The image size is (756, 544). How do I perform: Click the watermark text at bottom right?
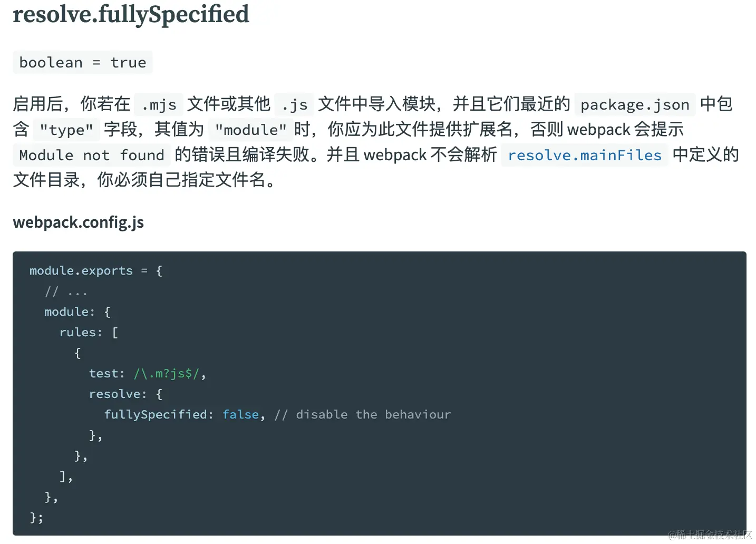coord(710,535)
